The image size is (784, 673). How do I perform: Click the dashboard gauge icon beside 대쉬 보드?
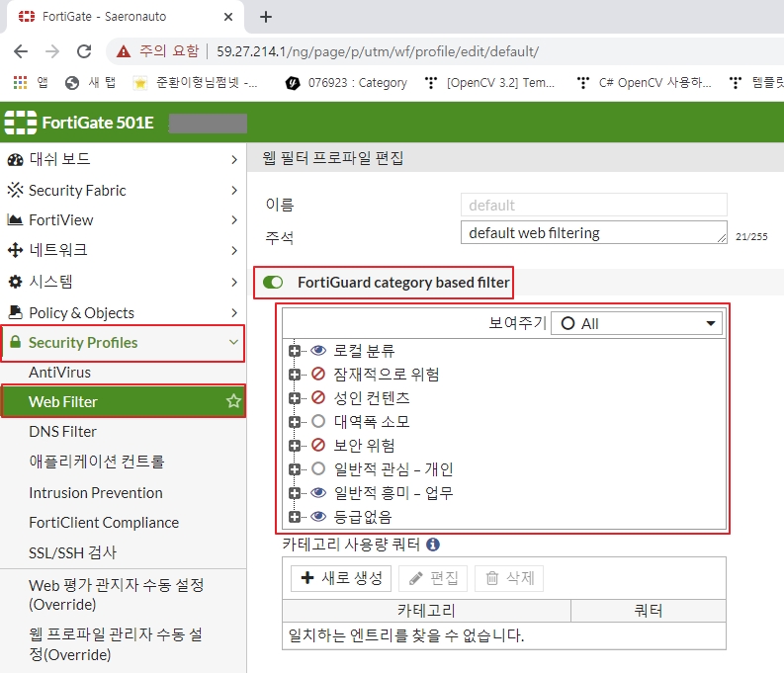pyautogui.click(x=16, y=159)
